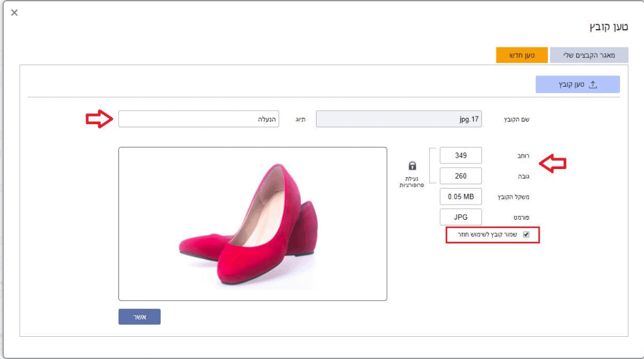Click the 'גובה' label

[x=524, y=177]
